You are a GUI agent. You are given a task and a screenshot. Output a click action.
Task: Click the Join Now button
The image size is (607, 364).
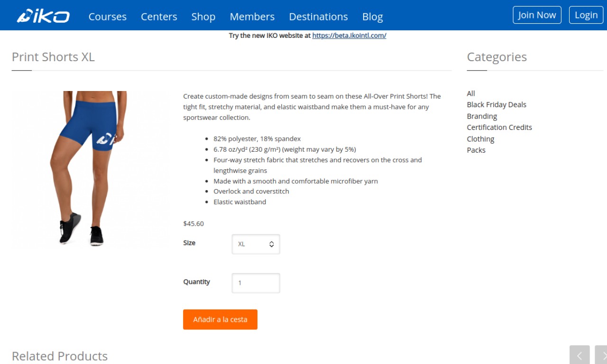pyautogui.click(x=537, y=15)
